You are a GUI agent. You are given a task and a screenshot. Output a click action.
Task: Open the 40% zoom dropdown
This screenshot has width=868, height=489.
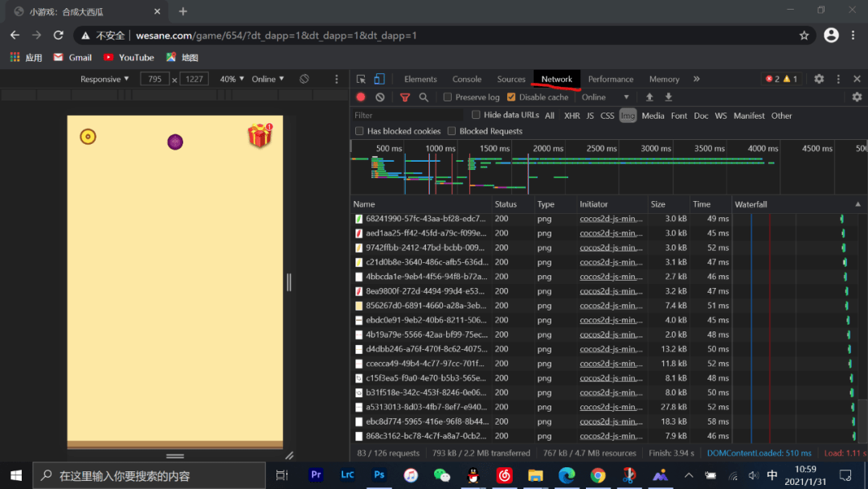tap(232, 79)
